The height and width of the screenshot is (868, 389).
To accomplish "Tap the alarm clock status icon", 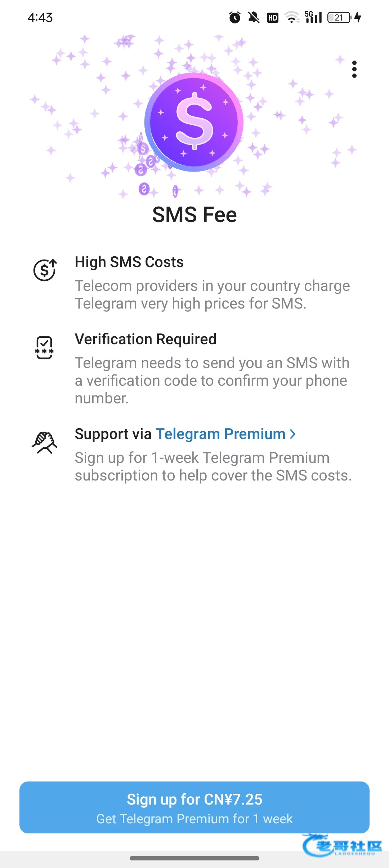I will (235, 17).
